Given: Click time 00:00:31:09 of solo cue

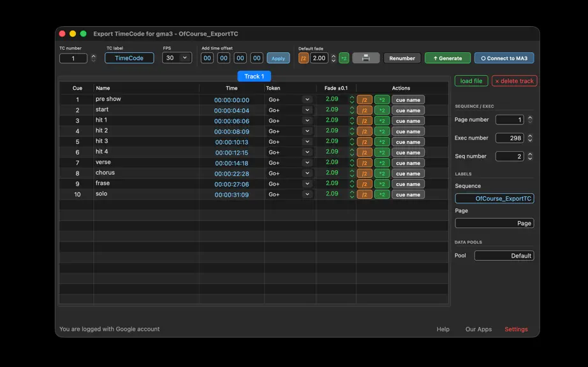Looking at the screenshot, I should (232, 195).
